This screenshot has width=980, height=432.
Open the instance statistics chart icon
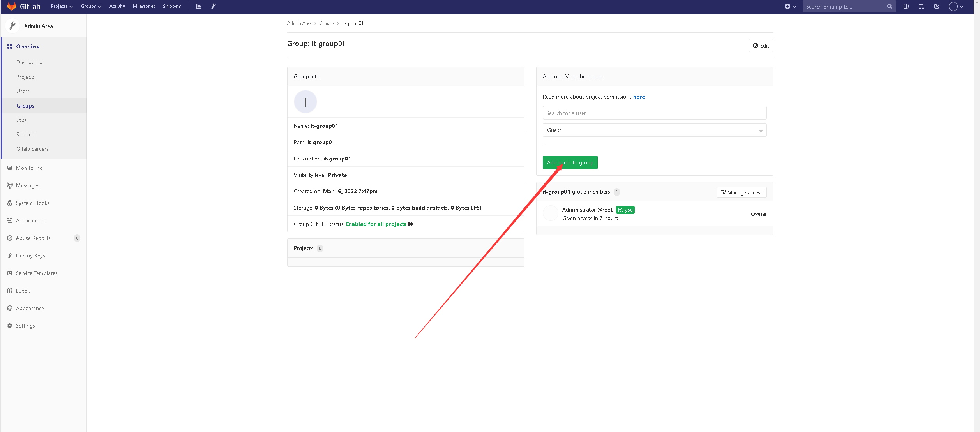pos(199,6)
